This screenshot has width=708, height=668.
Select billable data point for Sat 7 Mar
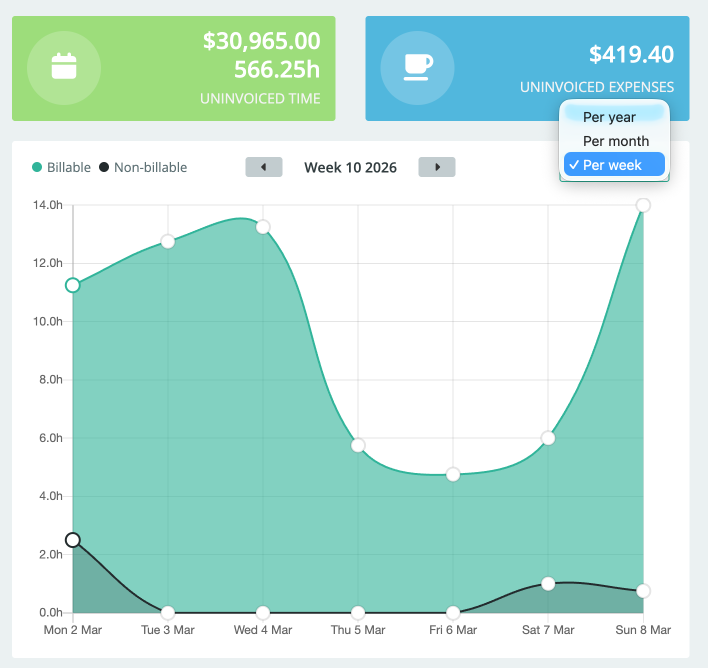[548, 438]
